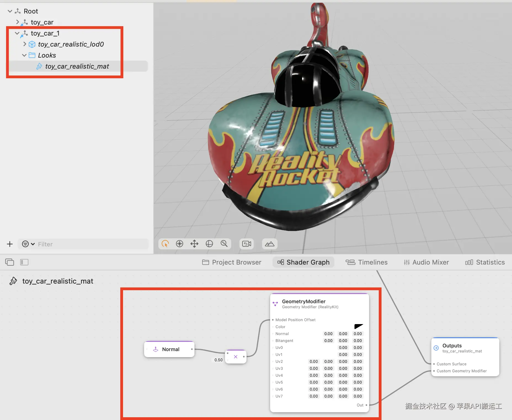Click the first Uv4 value field

314,375
